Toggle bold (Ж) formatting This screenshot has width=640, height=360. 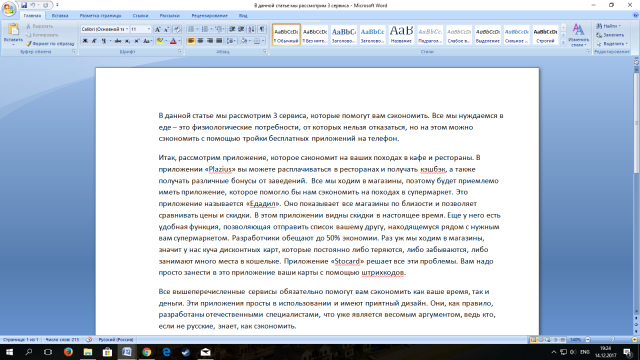click(x=85, y=41)
